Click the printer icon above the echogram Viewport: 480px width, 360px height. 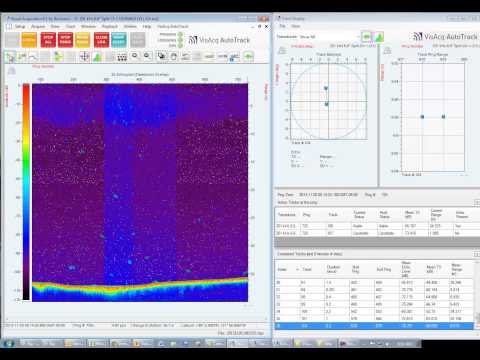pyautogui.click(x=12, y=70)
